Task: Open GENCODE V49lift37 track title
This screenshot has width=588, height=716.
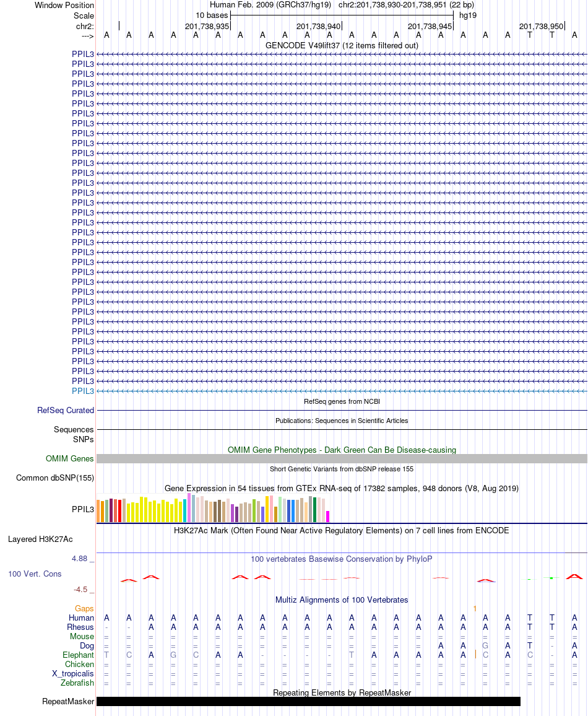Action: (x=342, y=45)
